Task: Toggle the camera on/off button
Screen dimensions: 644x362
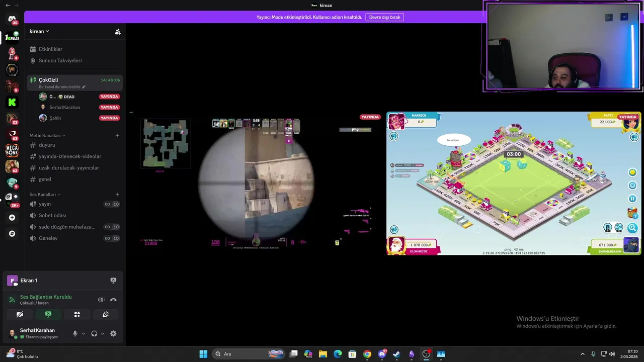Action: coord(20,314)
